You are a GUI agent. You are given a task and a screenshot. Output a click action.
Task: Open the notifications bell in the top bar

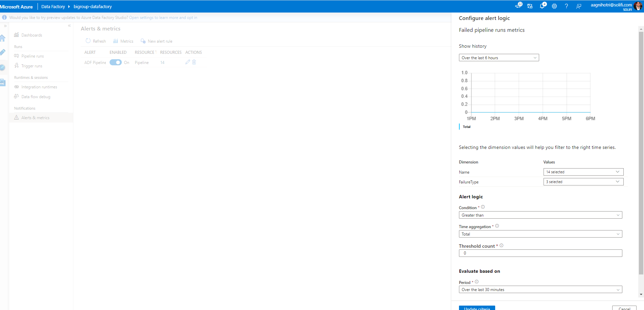click(x=542, y=6)
